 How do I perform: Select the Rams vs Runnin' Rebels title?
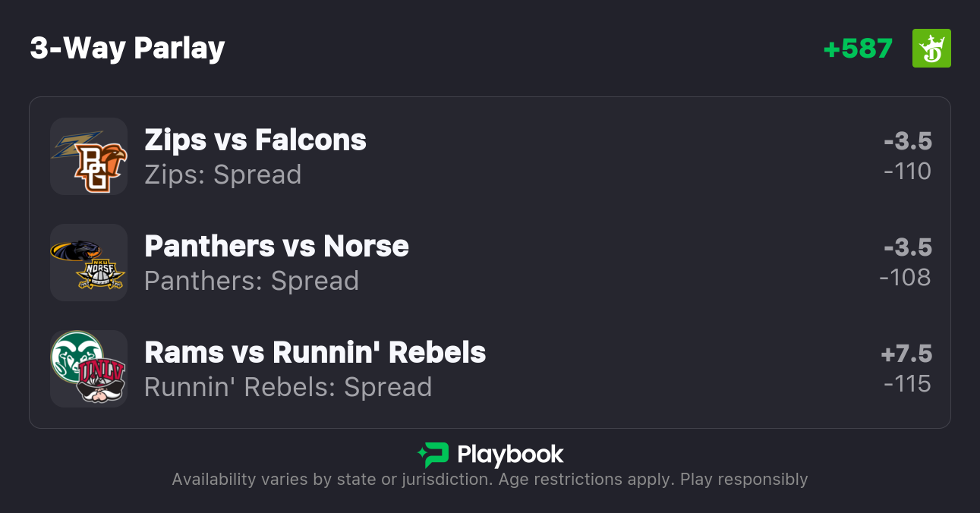click(315, 353)
